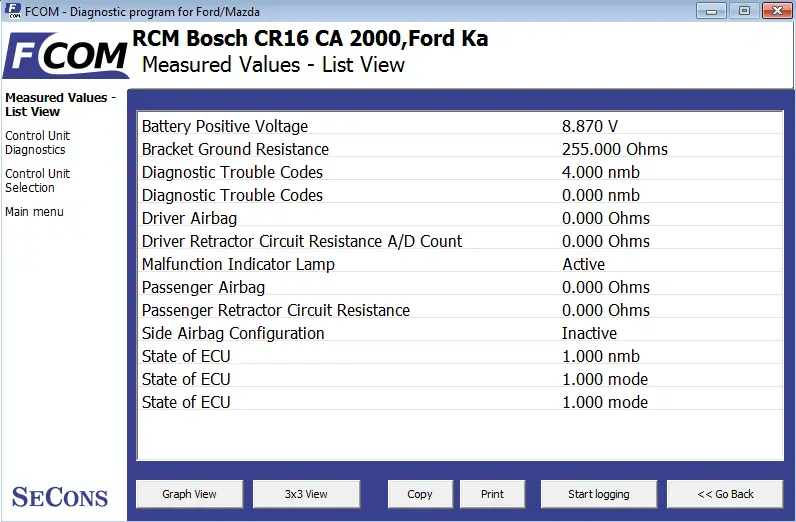Copy measured values
796x522 pixels.
point(420,494)
